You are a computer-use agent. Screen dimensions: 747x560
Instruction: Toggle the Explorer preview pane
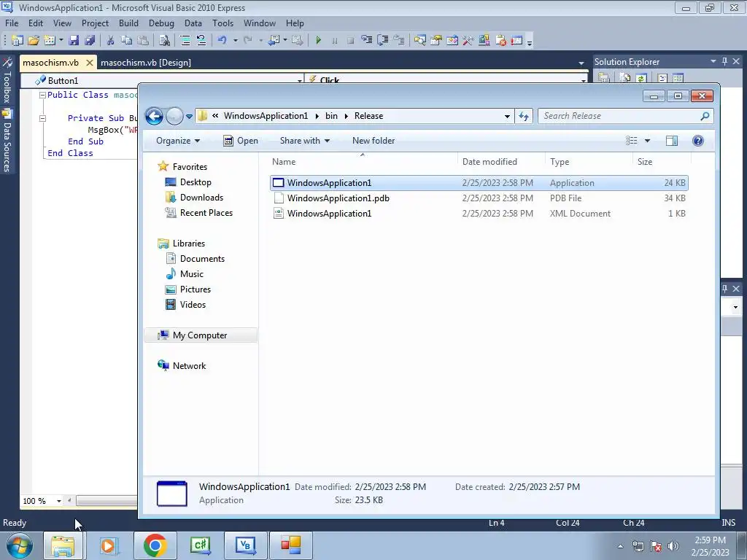pos(672,141)
